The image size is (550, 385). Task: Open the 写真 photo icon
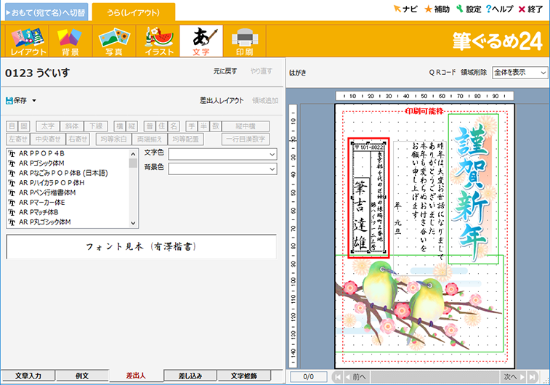[114, 41]
